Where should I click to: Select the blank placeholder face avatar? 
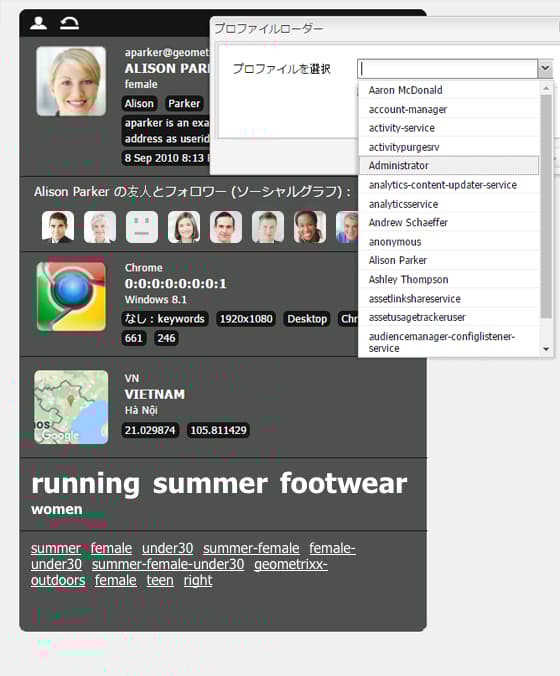(142, 227)
